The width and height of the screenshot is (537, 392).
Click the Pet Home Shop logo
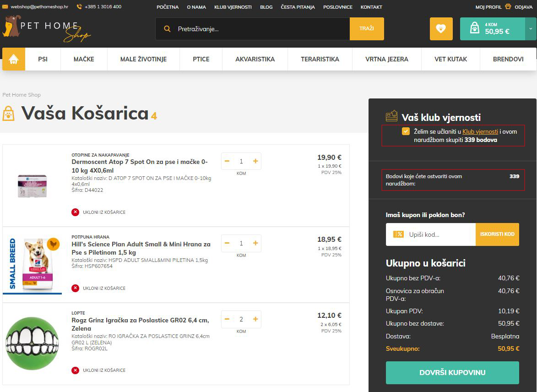point(46,29)
